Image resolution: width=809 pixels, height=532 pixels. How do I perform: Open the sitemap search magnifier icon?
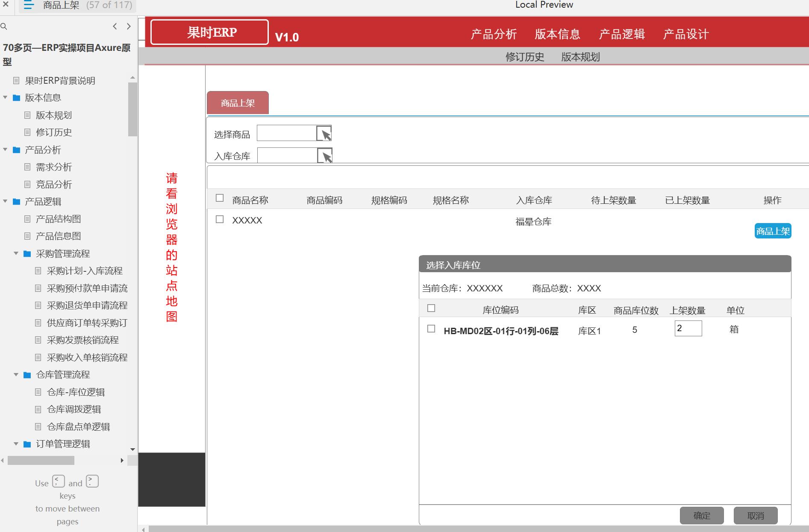[x=4, y=26]
